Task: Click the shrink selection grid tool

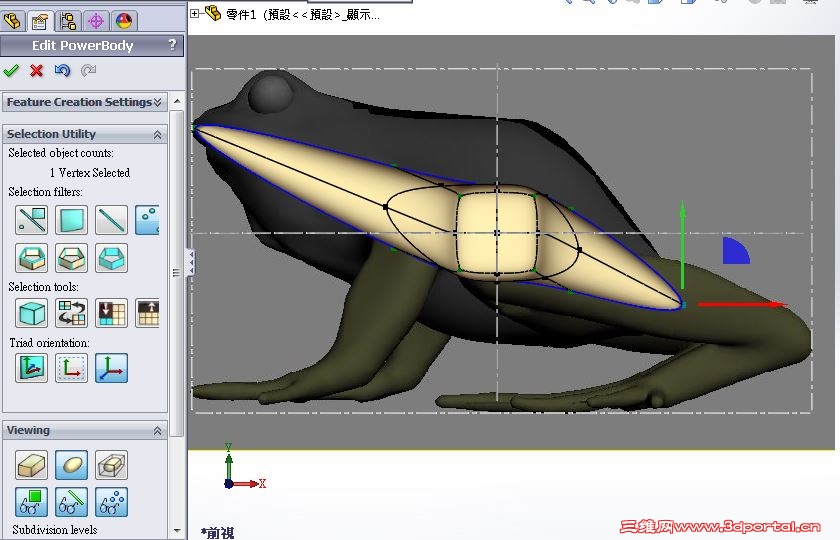Action: click(111, 313)
